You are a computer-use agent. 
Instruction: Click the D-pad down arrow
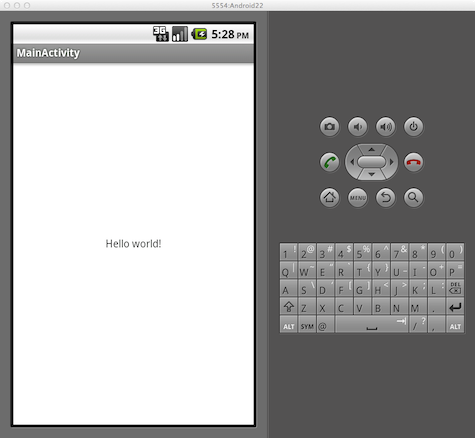coord(372,175)
